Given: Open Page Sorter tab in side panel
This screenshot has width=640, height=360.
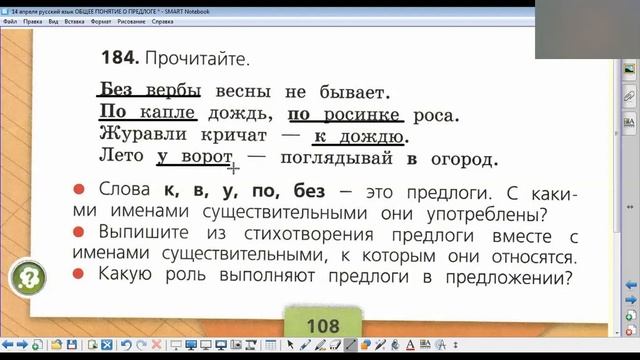Looking at the screenshot, I should point(629,70).
